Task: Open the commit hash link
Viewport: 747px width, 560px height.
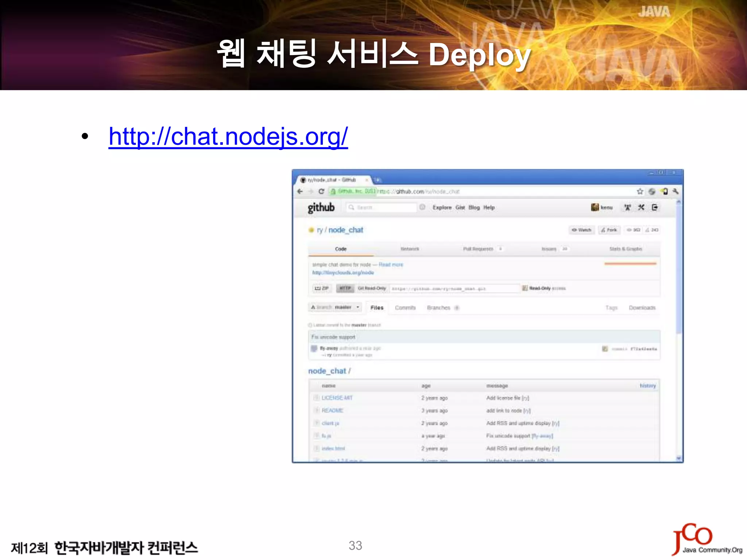Action: click(643, 349)
